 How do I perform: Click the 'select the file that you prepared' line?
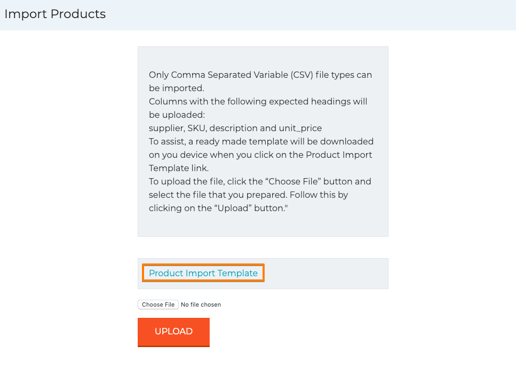tap(248, 195)
